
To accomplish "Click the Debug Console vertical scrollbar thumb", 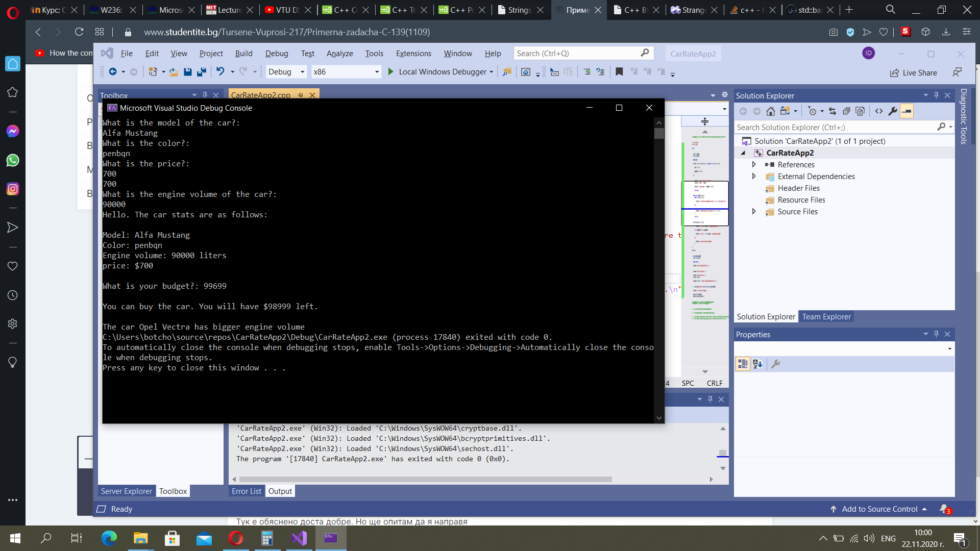I will click(x=659, y=134).
